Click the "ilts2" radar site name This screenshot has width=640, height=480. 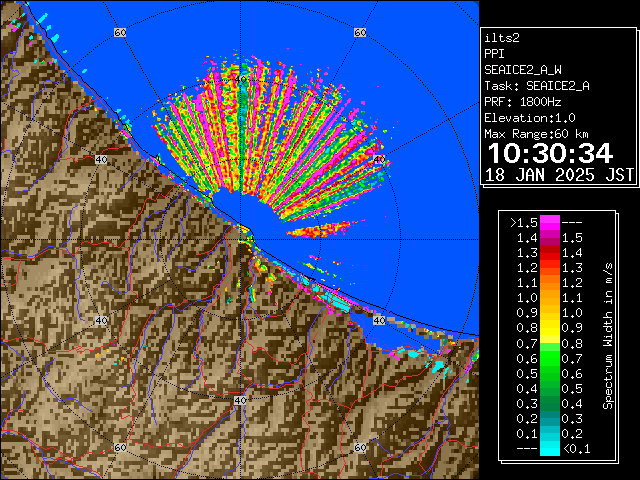(x=502, y=38)
